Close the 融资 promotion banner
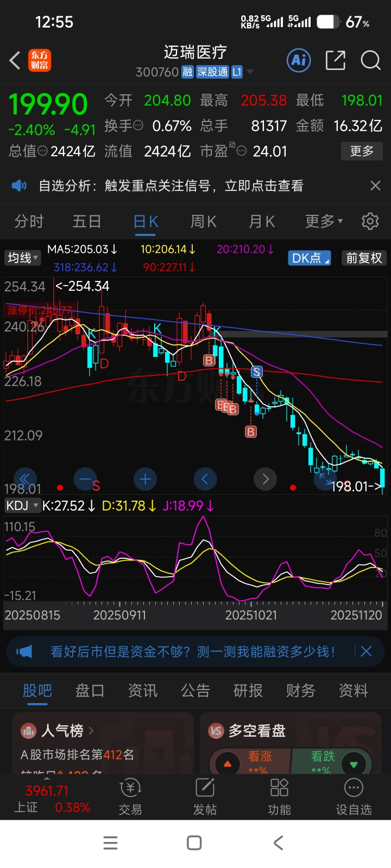391x868 pixels. click(x=367, y=651)
